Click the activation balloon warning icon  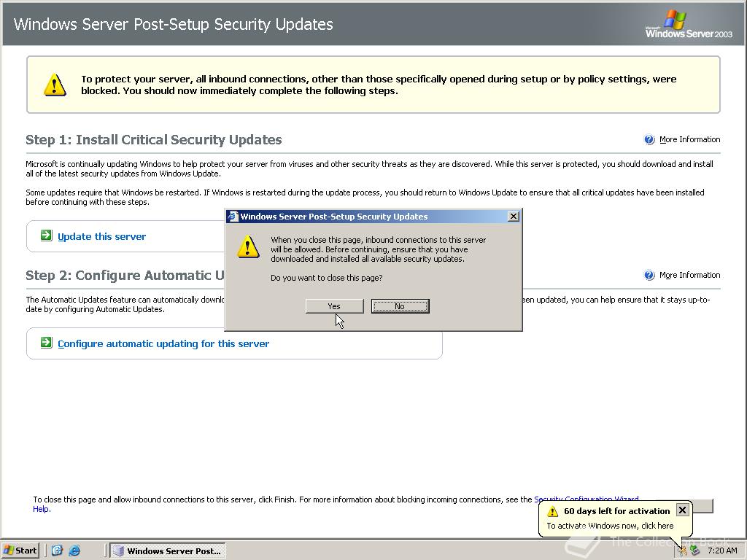(552, 511)
